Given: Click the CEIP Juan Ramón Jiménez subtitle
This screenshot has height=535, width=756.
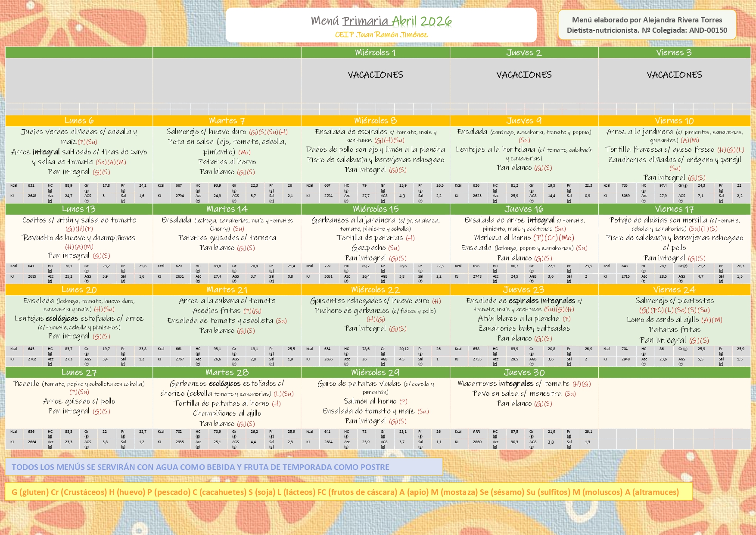Looking at the screenshot, I should click(x=381, y=35).
